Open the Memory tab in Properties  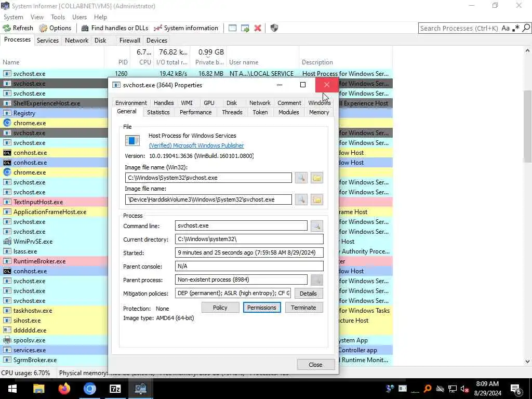(x=319, y=112)
